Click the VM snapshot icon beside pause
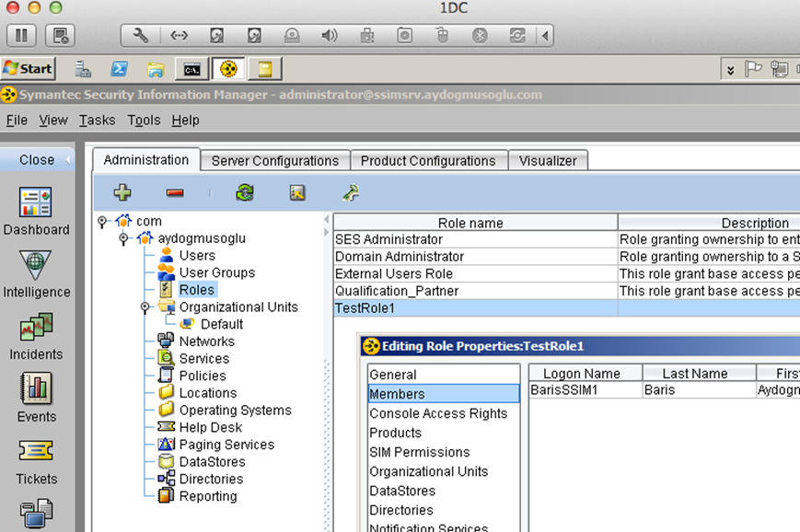 click(x=60, y=36)
